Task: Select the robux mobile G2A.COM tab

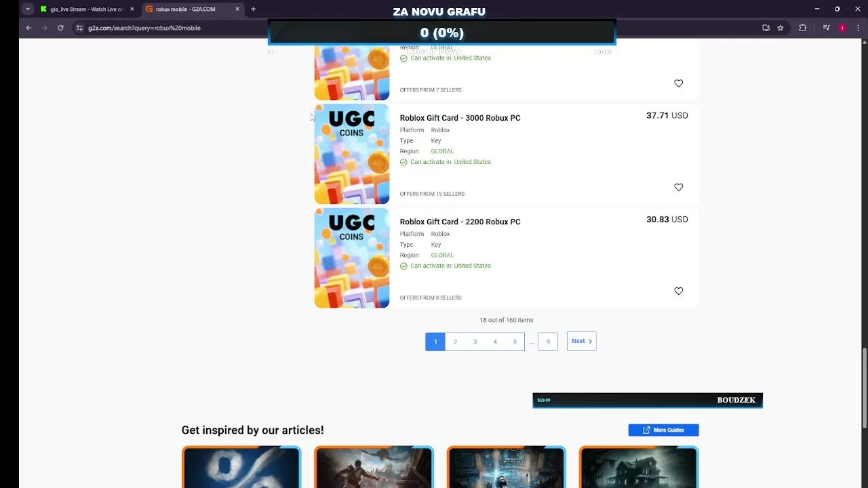Action: (193, 9)
